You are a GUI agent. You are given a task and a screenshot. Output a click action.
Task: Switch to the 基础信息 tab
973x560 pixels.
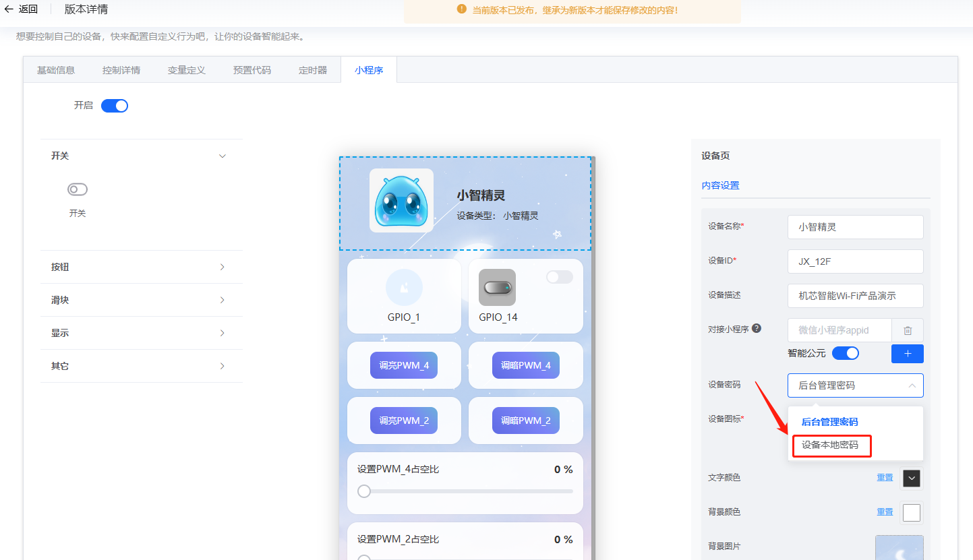(55, 69)
